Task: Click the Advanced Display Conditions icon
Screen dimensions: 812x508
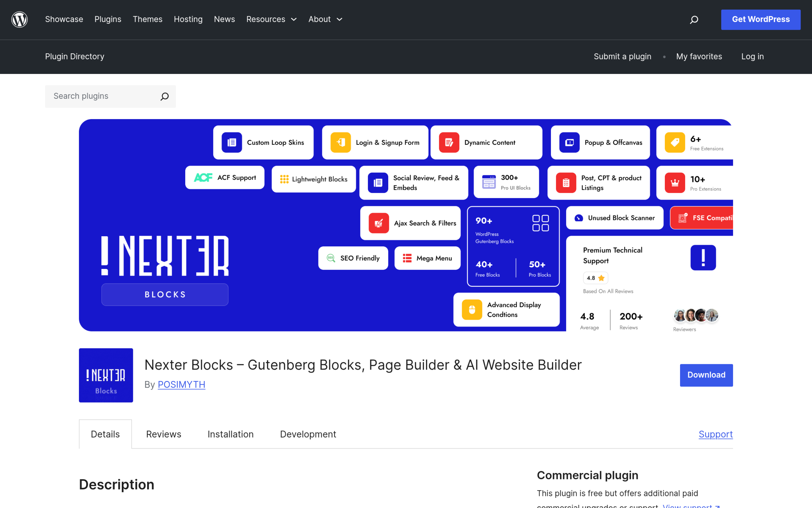Action: pyautogui.click(x=472, y=310)
